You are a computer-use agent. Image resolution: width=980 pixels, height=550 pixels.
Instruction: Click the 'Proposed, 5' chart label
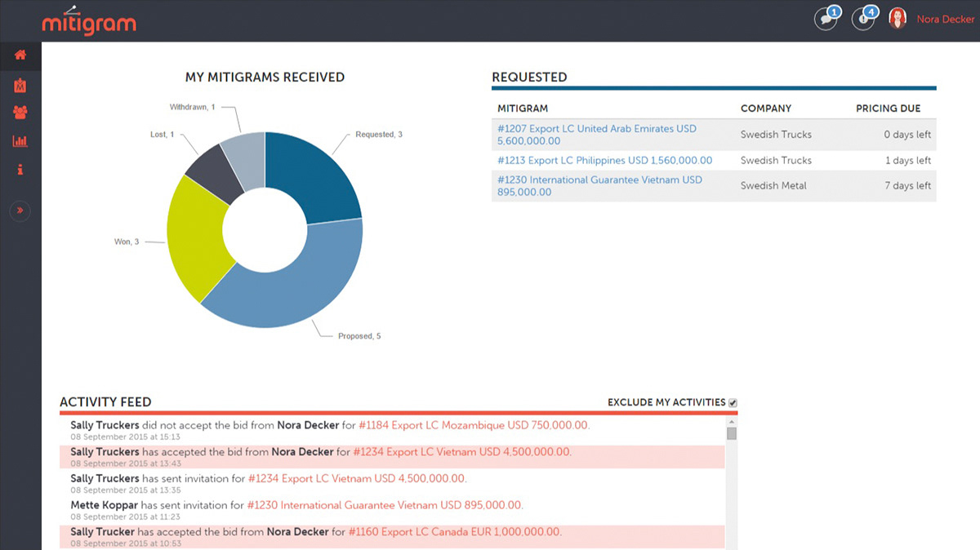[x=359, y=336]
